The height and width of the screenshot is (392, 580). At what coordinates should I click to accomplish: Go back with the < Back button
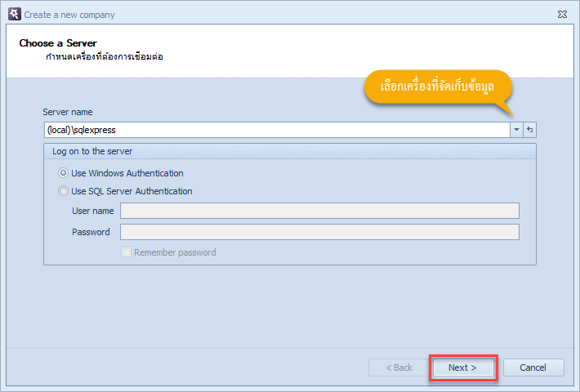point(399,367)
